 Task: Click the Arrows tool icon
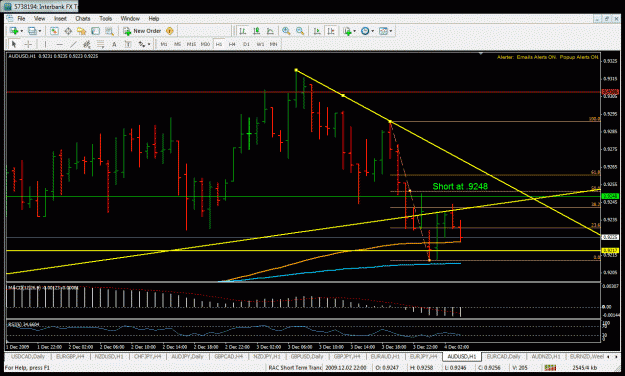pyautogui.click(x=142, y=44)
